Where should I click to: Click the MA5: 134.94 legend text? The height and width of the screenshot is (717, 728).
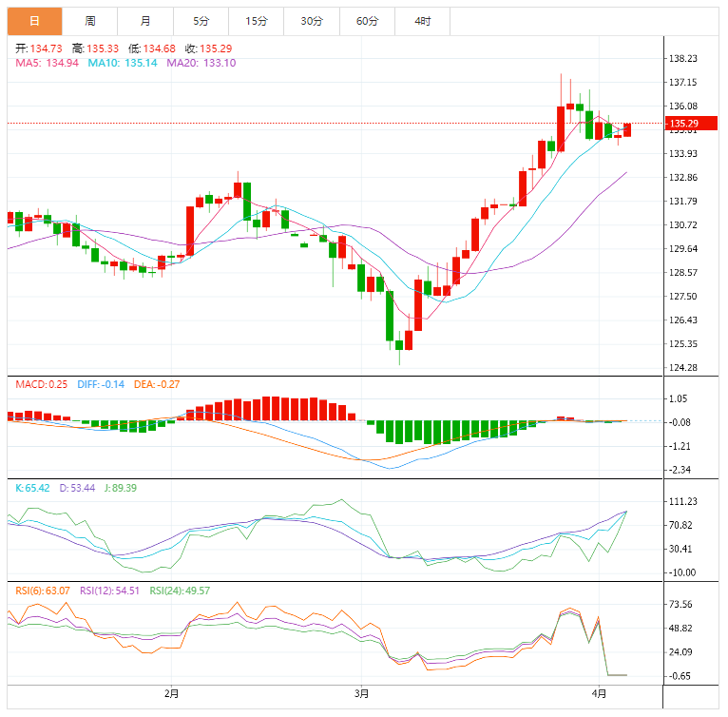click(x=47, y=63)
